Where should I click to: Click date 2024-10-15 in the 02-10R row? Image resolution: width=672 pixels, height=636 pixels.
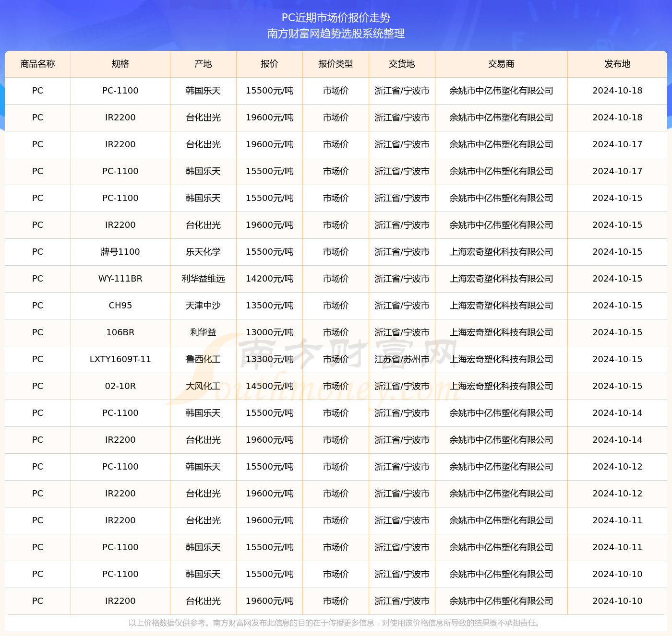click(617, 386)
